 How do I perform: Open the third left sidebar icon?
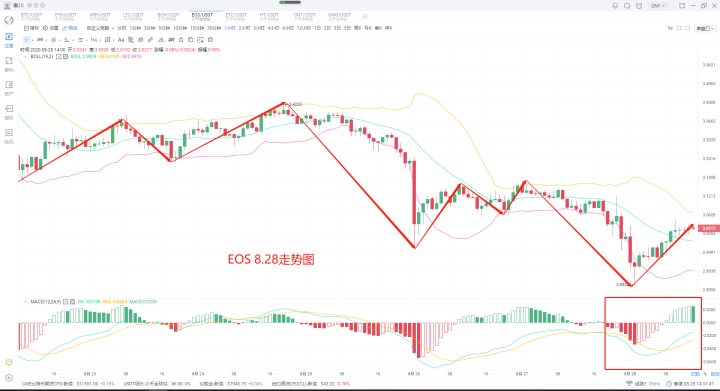tap(9, 64)
